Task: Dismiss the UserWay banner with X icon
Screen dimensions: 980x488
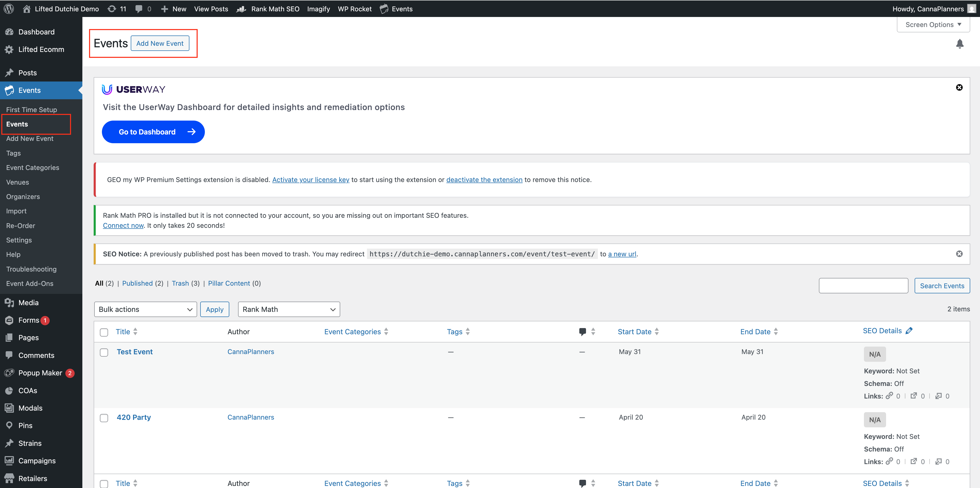Action: point(959,87)
